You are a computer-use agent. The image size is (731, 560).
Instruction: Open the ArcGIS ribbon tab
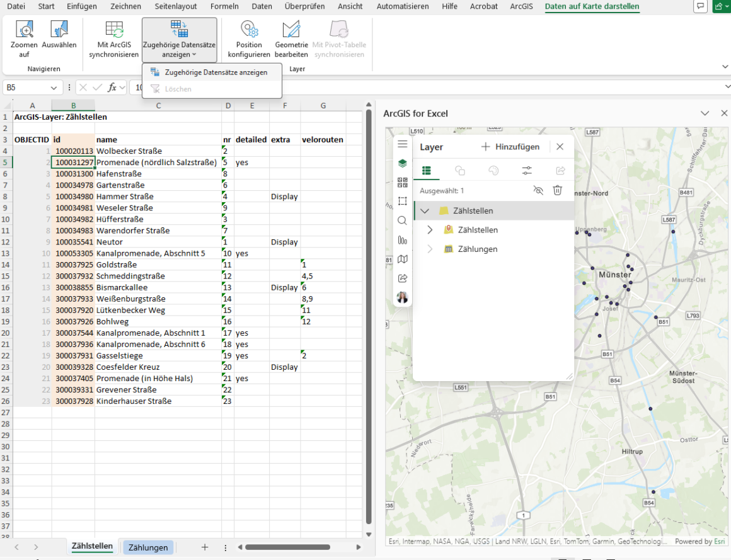(x=521, y=6)
